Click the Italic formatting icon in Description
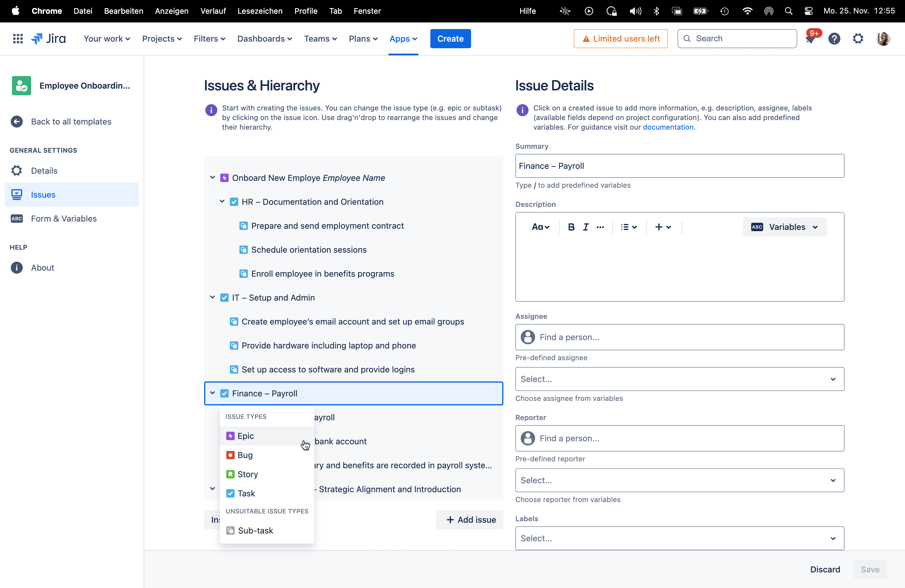 click(586, 227)
